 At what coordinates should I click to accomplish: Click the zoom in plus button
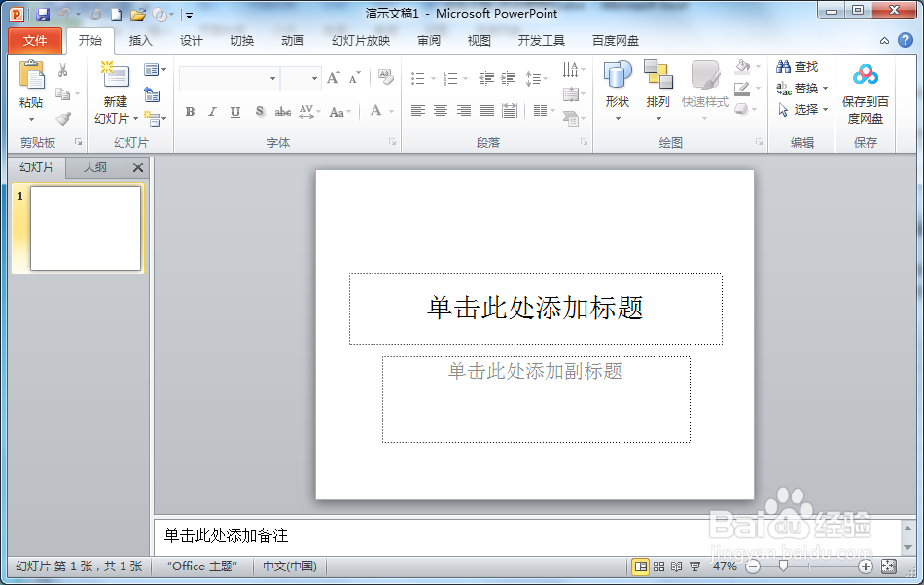pyautogui.click(x=865, y=567)
